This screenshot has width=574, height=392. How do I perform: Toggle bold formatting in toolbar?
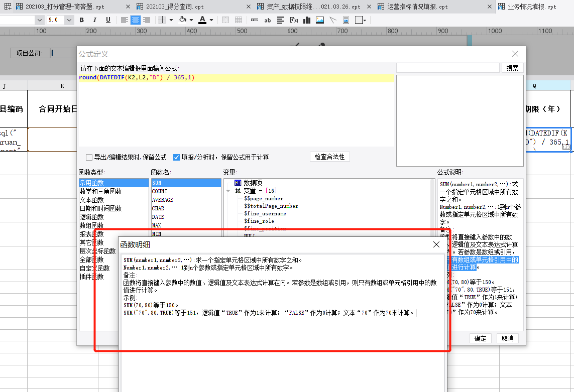coord(82,20)
